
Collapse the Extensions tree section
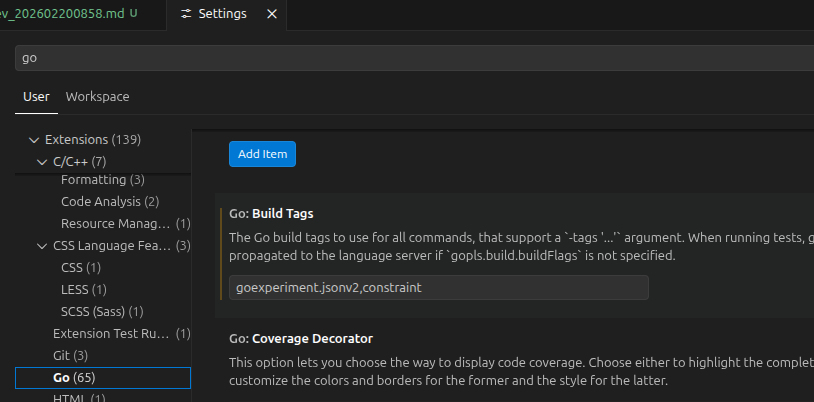click(x=35, y=140)
